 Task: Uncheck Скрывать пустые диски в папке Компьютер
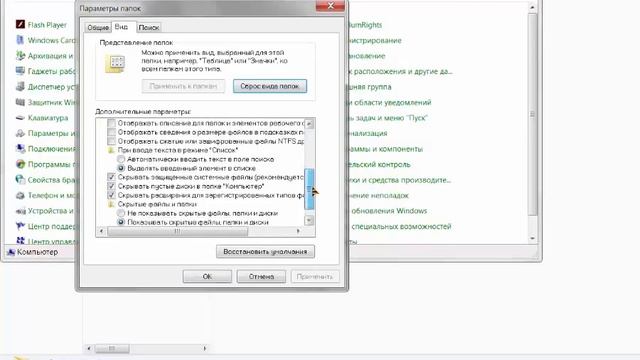coord(111,186)
